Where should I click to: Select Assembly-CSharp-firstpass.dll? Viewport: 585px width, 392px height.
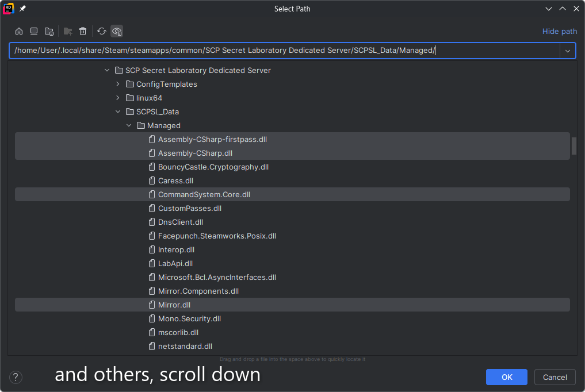[x=292, y=139]
